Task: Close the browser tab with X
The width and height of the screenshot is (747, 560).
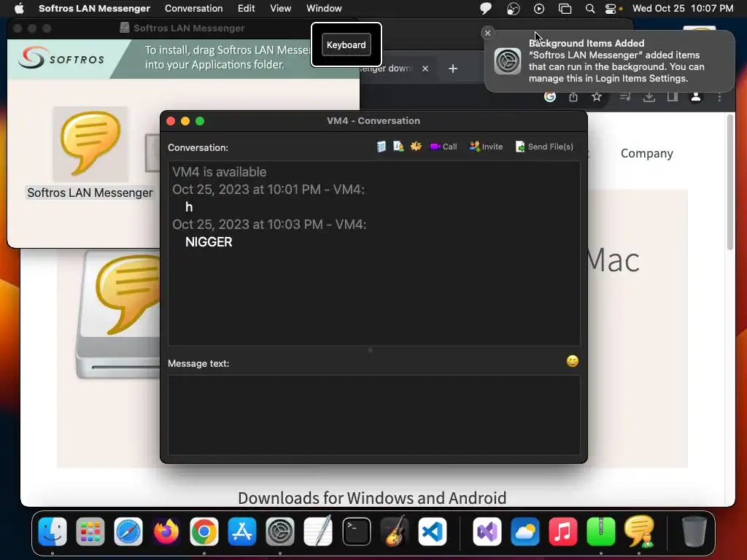Action: (425, 69)
